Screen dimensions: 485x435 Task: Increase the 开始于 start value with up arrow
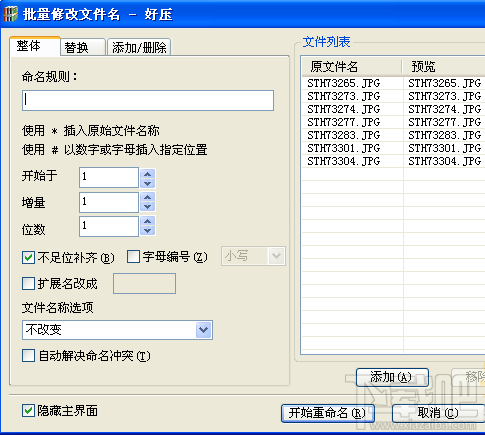click(x=148, y=174)
